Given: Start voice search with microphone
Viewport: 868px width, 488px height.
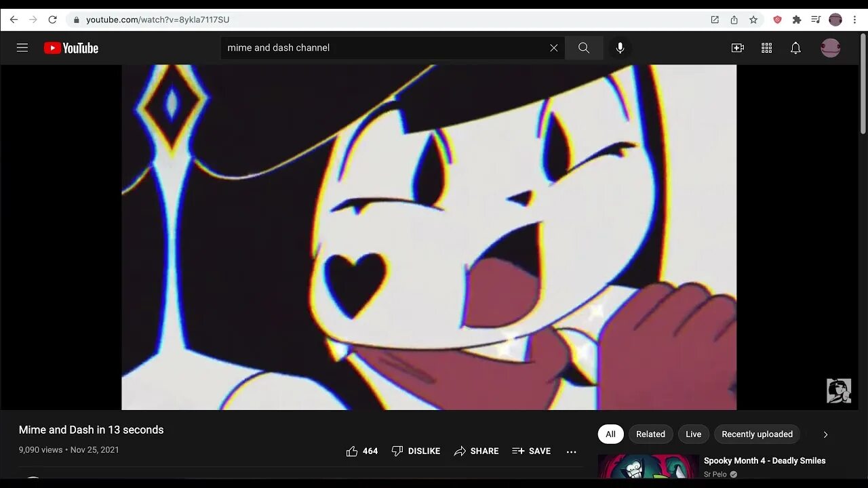Looking at the screenshot, I should coord(620,47).
